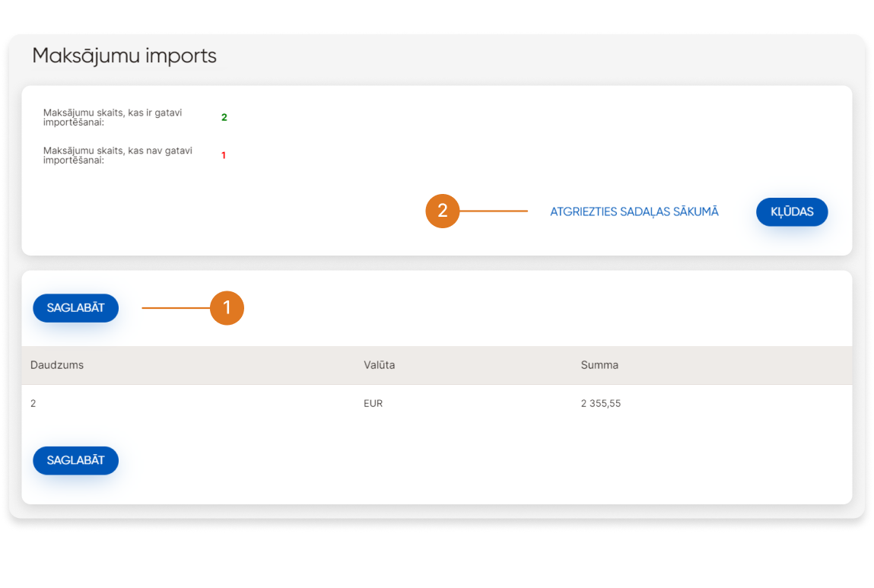
Task: Click the Summa column header
Action: click(599, 365)
